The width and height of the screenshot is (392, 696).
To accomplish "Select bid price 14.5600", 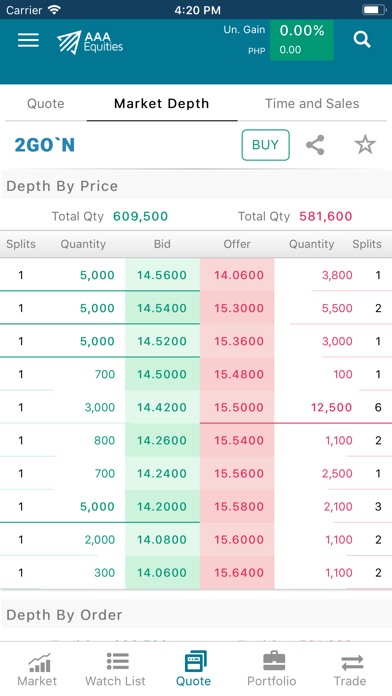I will click(162, 275).
